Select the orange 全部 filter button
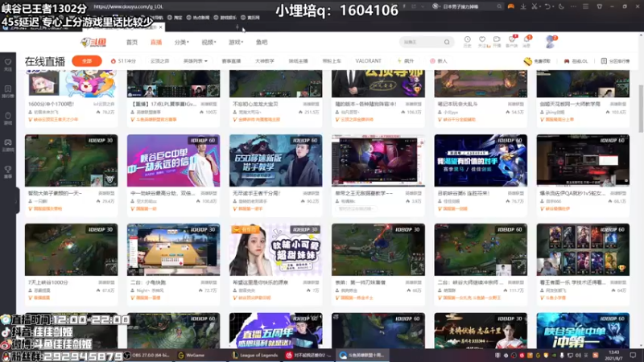 tap(87, 61)
